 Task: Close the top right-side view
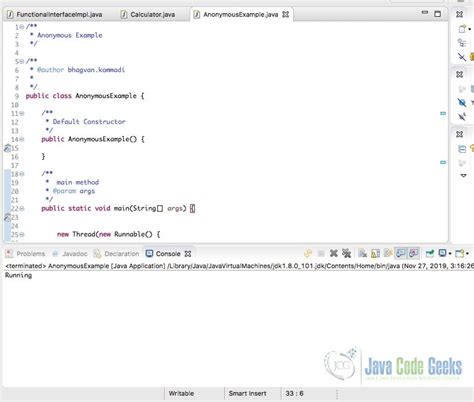tap(459, 14)
